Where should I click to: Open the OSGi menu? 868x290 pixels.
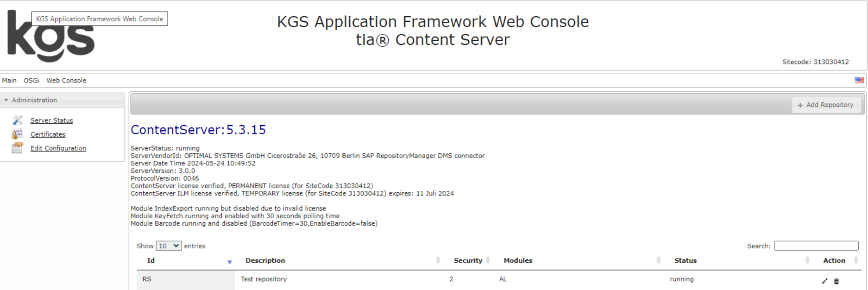point(31,80)
